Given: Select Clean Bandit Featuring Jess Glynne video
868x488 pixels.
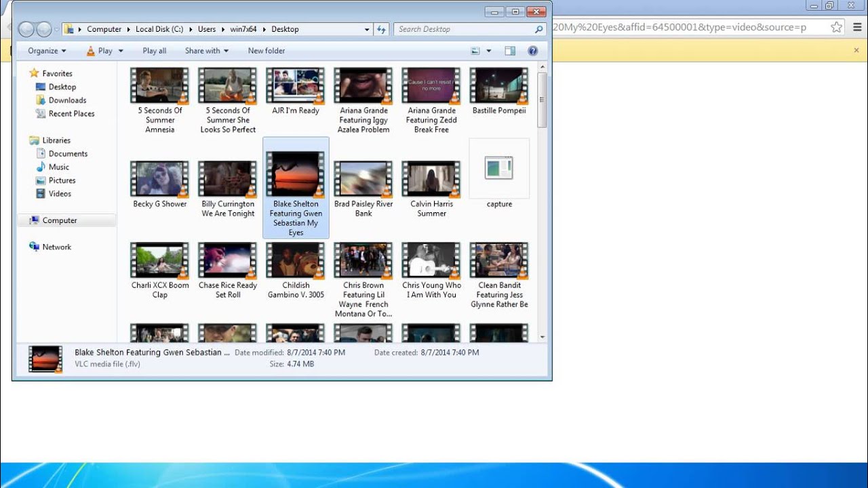Looking at the screenshot, I should [499, 275].
